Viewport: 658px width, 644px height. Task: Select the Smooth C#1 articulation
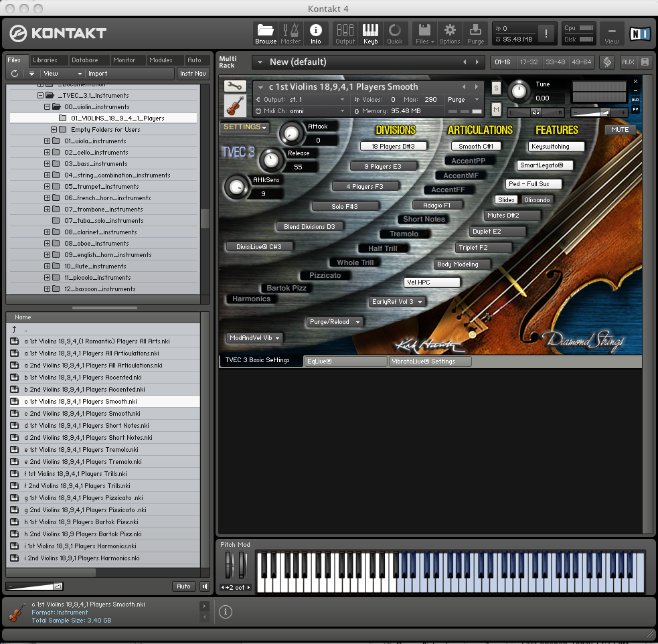(x=476, y=147)
